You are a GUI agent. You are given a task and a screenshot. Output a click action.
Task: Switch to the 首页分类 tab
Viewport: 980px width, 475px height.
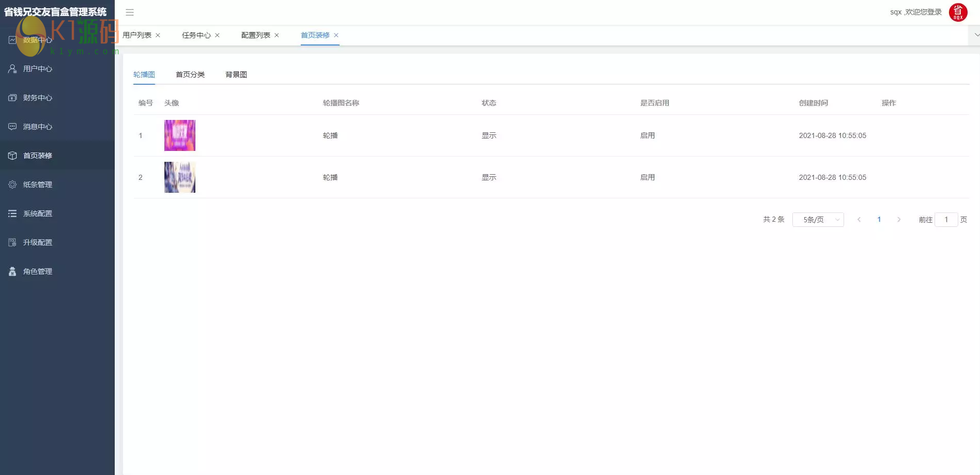pyautogui.click(x=190, y=74)
